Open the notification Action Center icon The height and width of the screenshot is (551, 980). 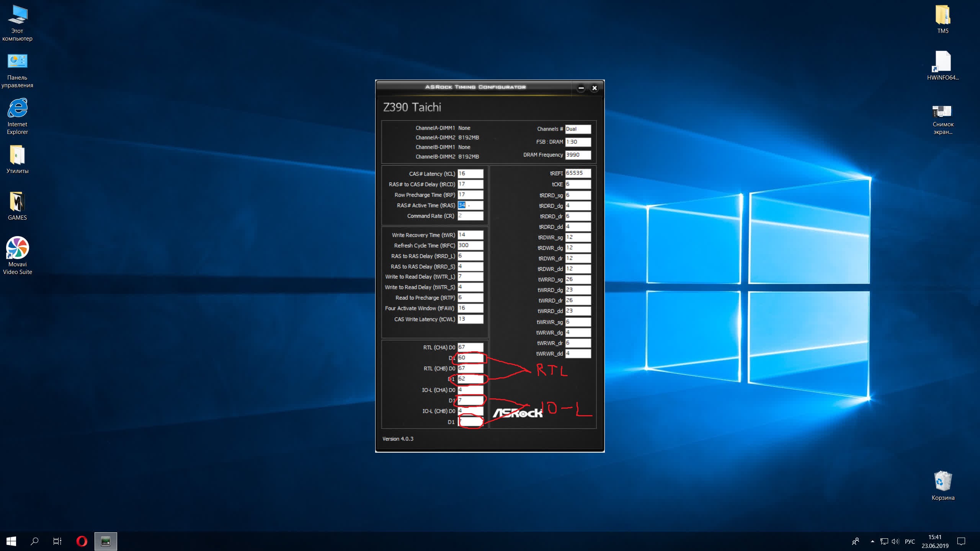961,541
